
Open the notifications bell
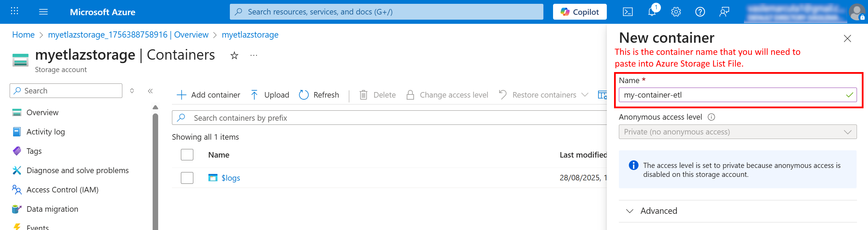tap(652, 12)
